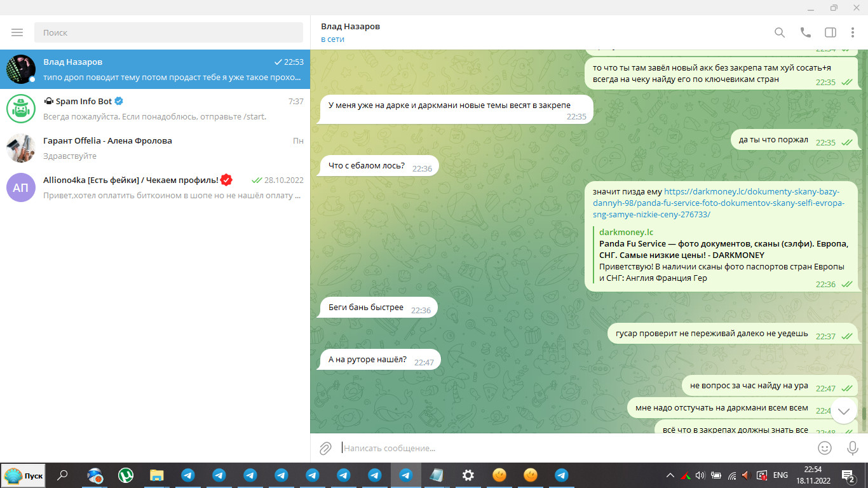This screenshot has width=868, height=488.
Task: Select message 'гусар проверит не переживай'
Action: [x=732, y=334]
